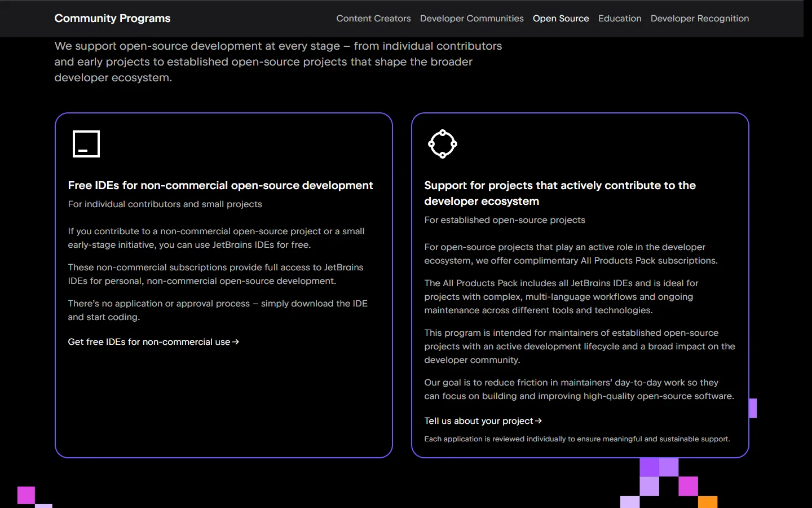The width and height of the screenshot is (812, 508).
Task: Open 'Tell us about your project' link
Action: [483, 421]
